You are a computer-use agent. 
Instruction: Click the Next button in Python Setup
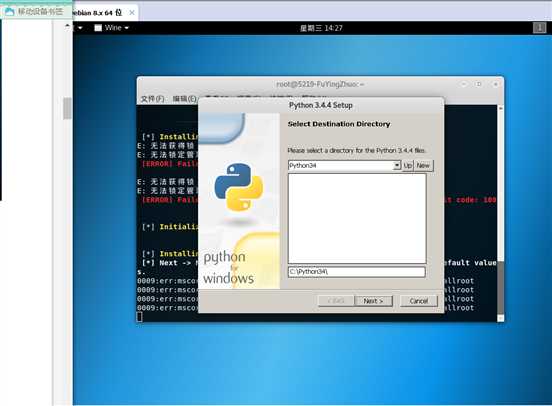pos(373,301)
